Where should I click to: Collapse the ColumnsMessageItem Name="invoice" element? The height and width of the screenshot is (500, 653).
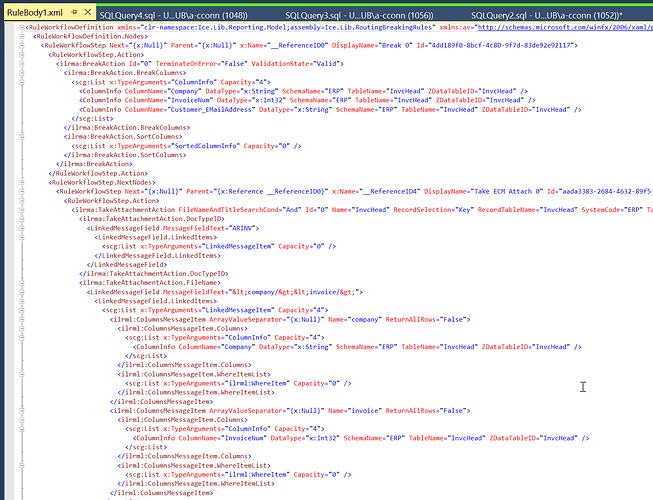coord(22,411)
